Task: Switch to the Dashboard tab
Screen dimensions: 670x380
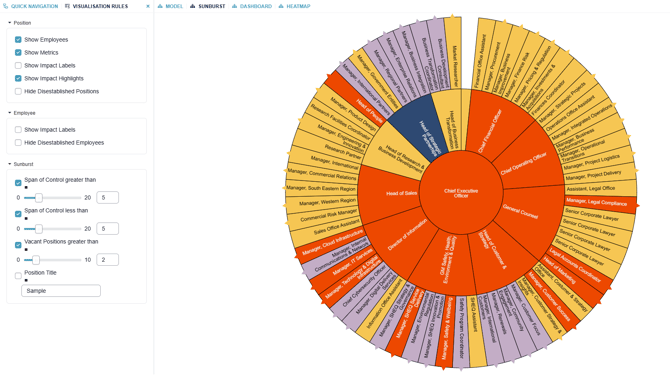Action: click(x=252, y=6)
